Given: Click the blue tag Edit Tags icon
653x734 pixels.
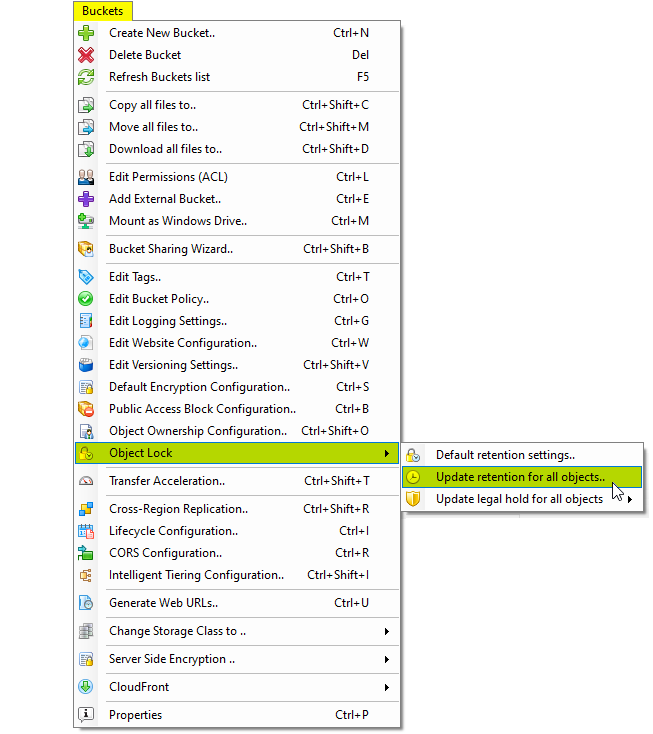Looking at the screenshot, I should (x=86, y=278).
